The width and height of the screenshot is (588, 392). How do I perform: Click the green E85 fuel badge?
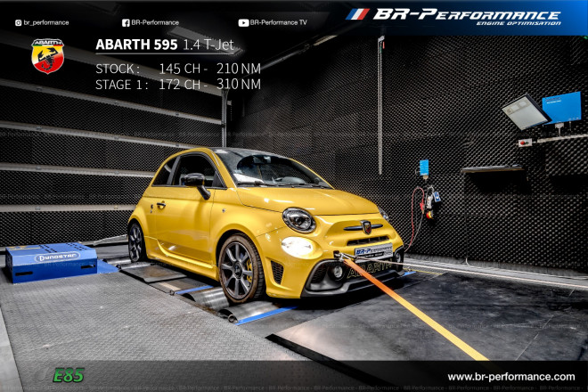[x=68, y=375]
